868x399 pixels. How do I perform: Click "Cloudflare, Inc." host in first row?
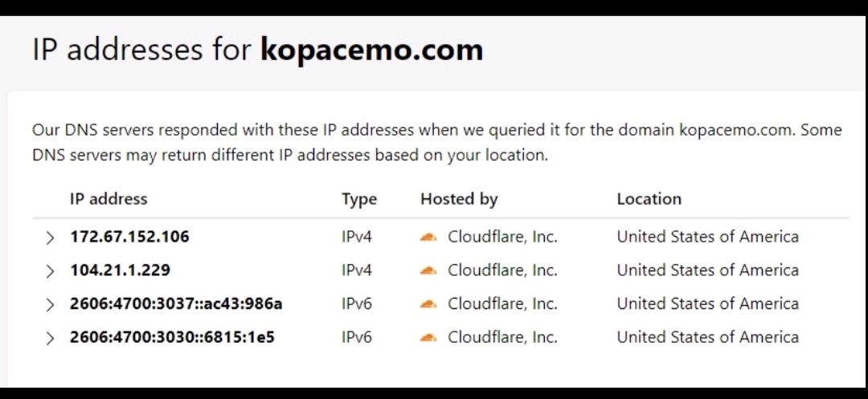point(502,237)
